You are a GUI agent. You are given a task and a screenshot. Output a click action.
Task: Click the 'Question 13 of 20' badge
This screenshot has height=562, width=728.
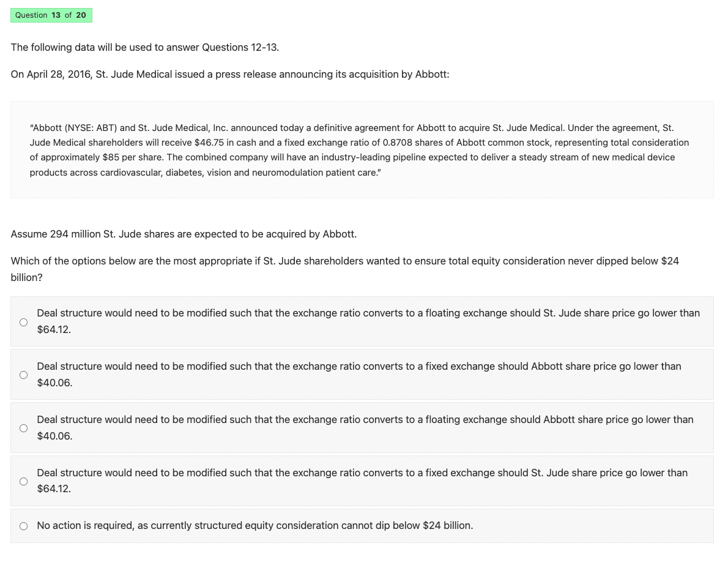click(x=51, y=15)
